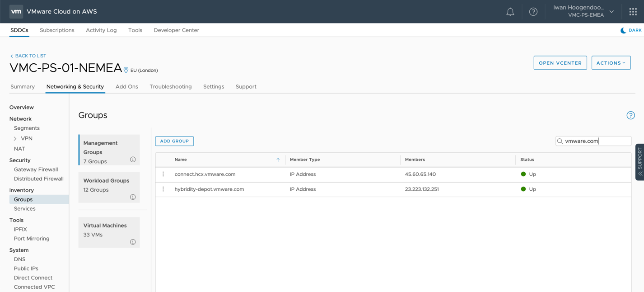Open row menu for hybridity-depot.vmware.com
Screen dimensions: 644x292
tap(163, 189)
